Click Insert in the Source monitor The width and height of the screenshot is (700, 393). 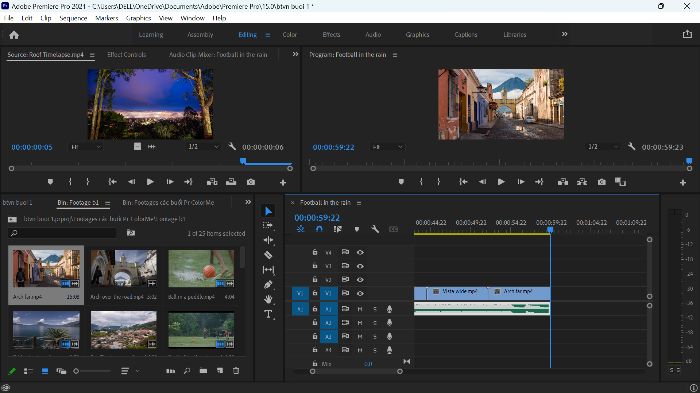pos(212,182)
